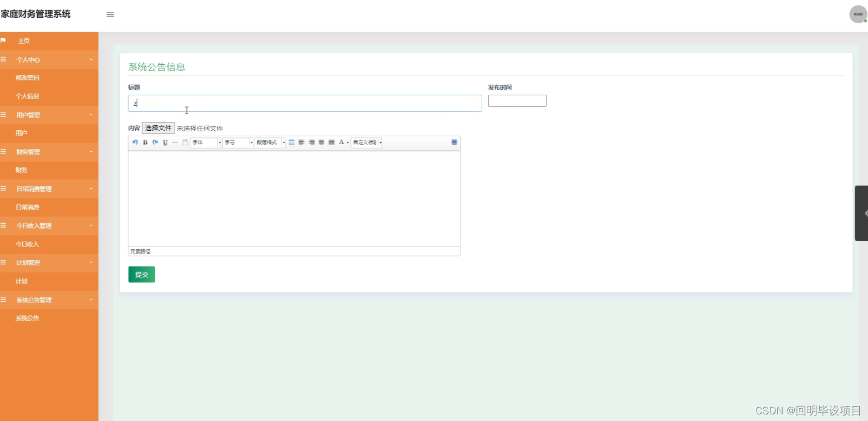Open the 字体 font family dropdown
Screen dimensions: 868x421
coord(205,142)
